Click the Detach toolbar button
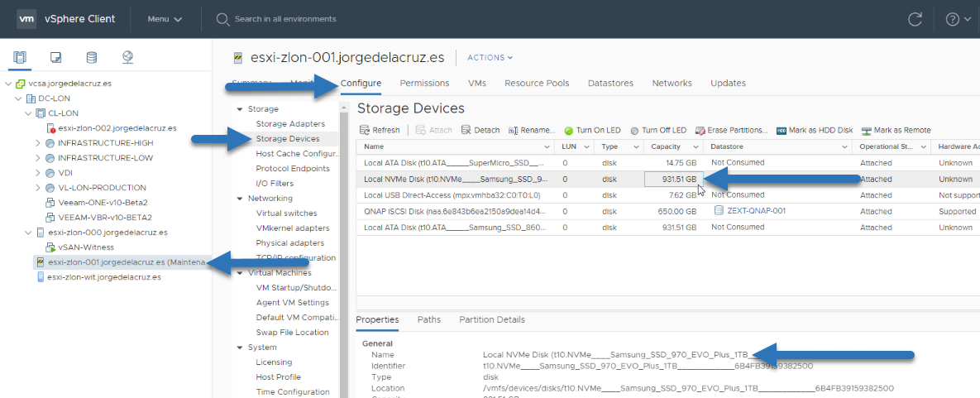980x398 pixels. [x=480, y=130]
